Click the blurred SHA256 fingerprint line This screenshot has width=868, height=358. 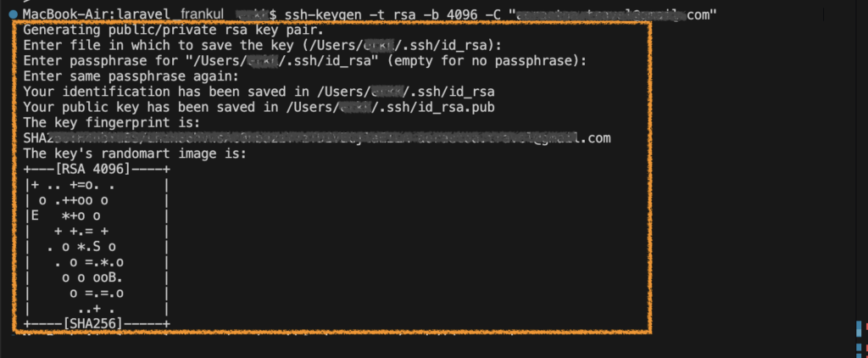click(317, 138)
